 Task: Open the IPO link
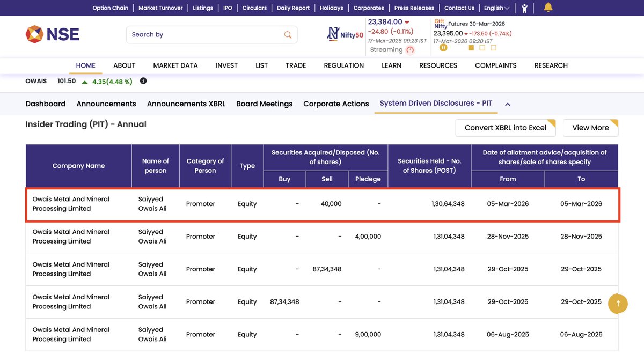point(228,8)
